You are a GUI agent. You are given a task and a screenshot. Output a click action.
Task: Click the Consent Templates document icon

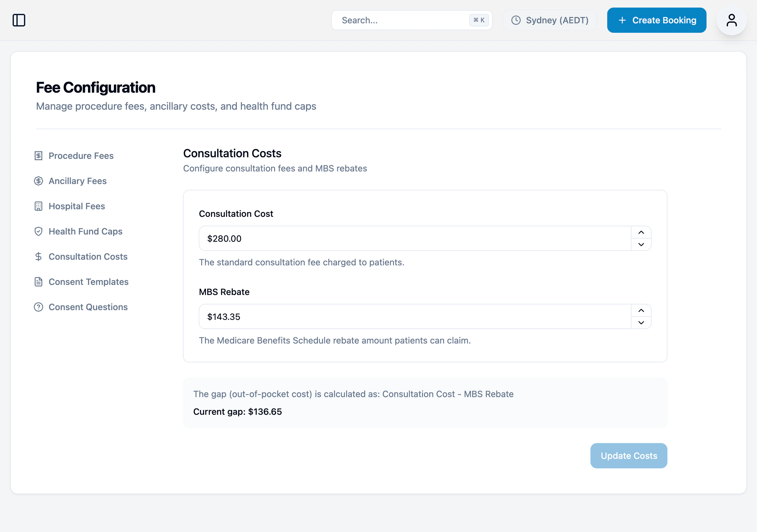(38, 282)
